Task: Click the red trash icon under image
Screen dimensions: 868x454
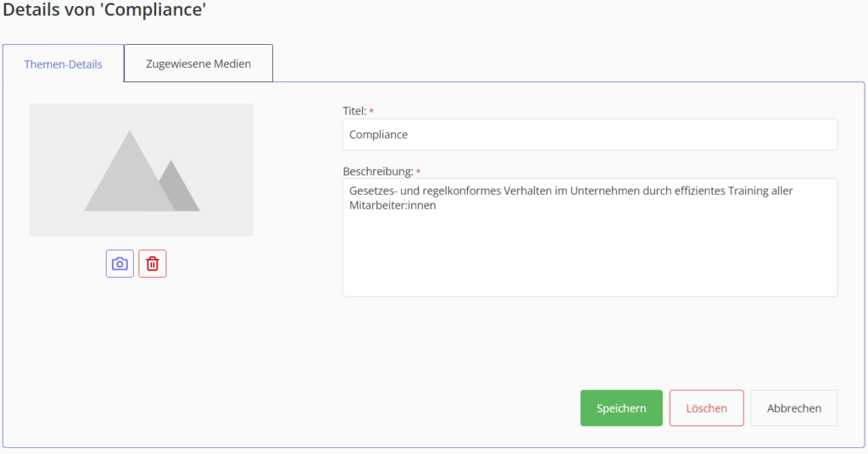Action: point(153,263)
